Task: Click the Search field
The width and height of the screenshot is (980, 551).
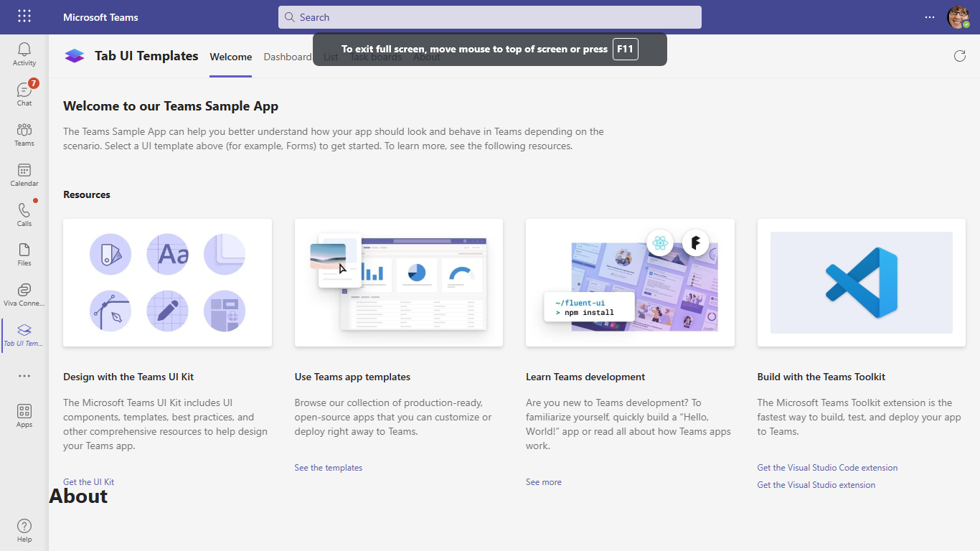Action: 490,17
